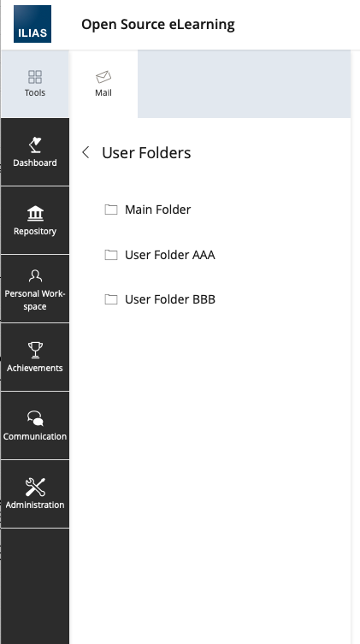Open the Main Folder entry
Screen dimensions: 360x644
[158, 210]
